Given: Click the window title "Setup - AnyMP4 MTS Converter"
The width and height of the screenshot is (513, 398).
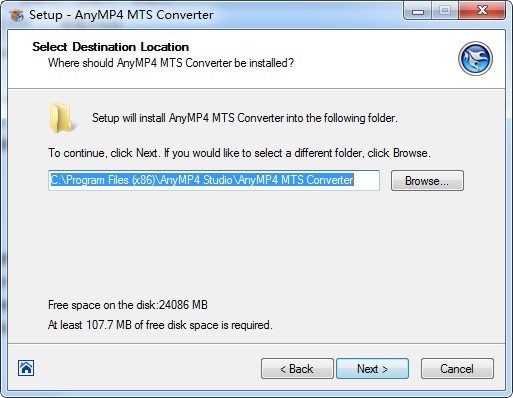Looking at the screenshot, I should click(121, 15).
